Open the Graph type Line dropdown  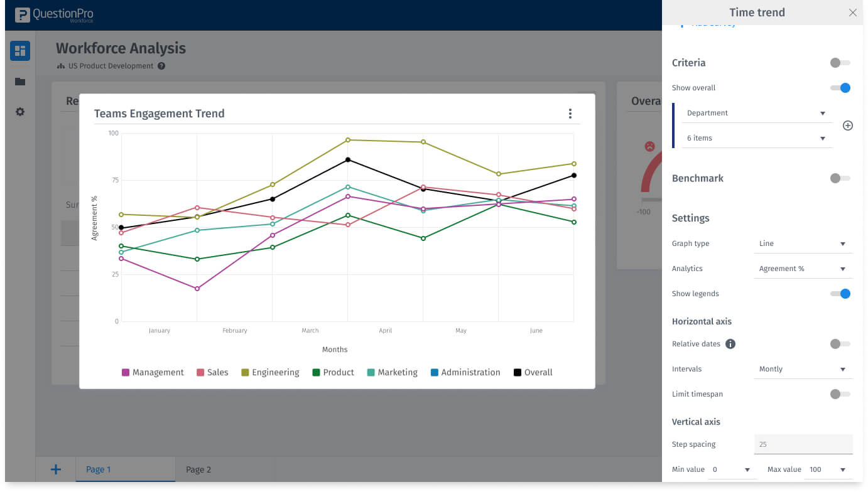[x=802, y=243]
